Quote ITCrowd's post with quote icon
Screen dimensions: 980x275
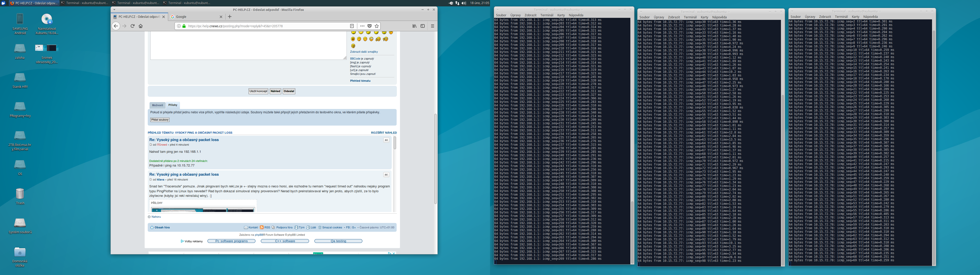click(x=386, y=140)
